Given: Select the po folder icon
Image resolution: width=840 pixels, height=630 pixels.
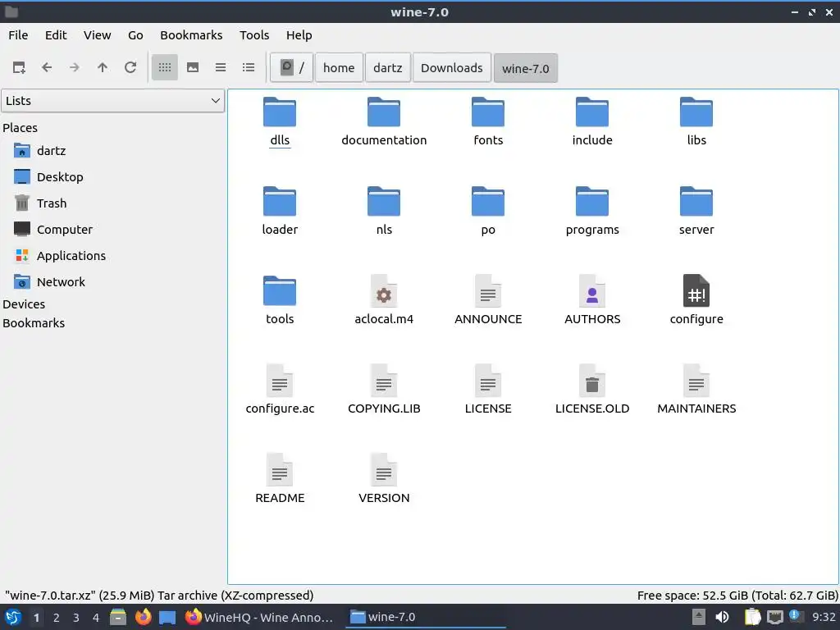Looking at the screenshot, I should (x=488, y=202).
